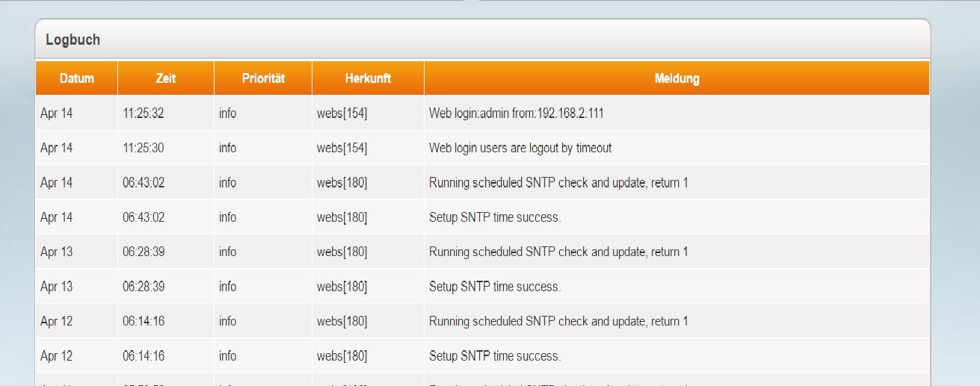The height and width of the screenshot is (386, 980).
Task: Select Apr 13 Running scheduled SNTP check message
Action: coord(558,252)
